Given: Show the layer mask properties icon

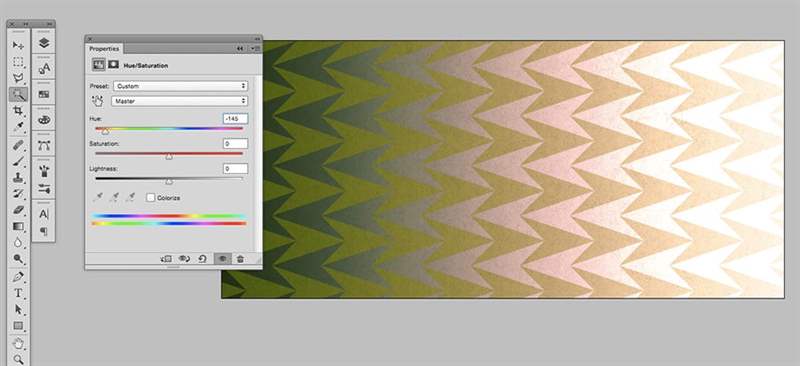Looking at the screenshot, I should pos(113,65).
